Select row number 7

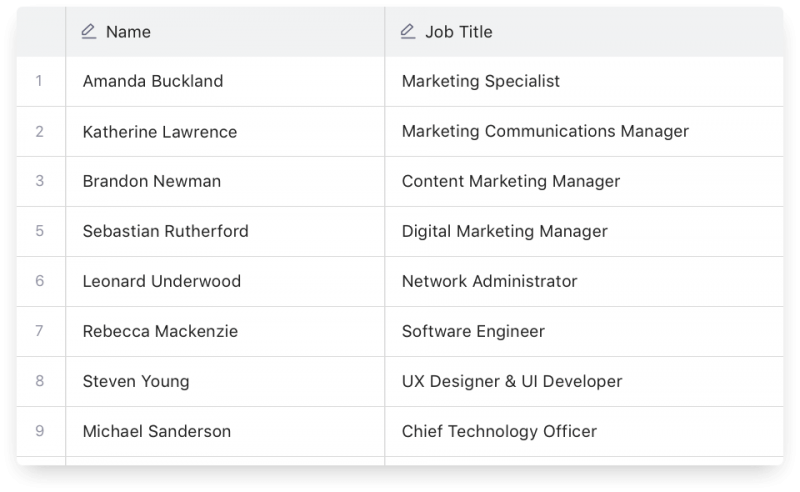(40, 331)
